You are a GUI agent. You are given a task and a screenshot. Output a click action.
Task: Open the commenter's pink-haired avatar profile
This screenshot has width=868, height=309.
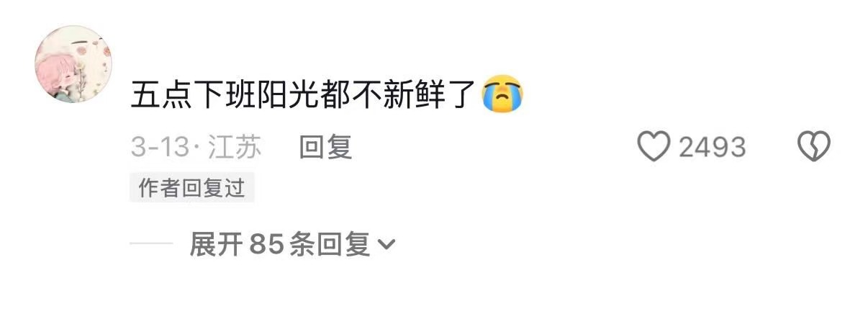tap(70, 64)
